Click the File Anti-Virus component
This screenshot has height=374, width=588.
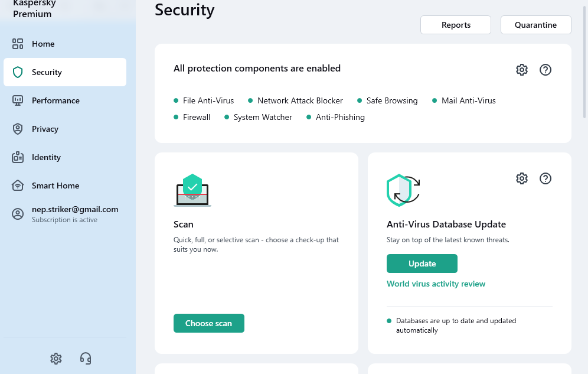pos(208,100)
